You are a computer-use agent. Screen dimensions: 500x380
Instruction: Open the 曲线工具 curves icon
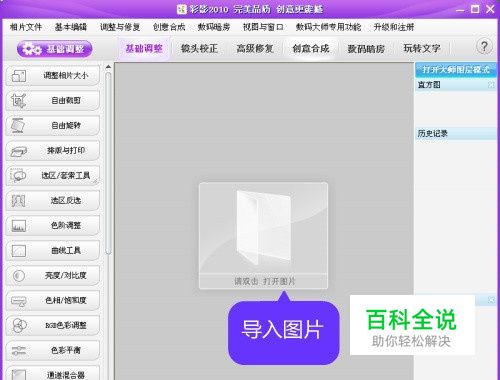(x=19, y=251)
